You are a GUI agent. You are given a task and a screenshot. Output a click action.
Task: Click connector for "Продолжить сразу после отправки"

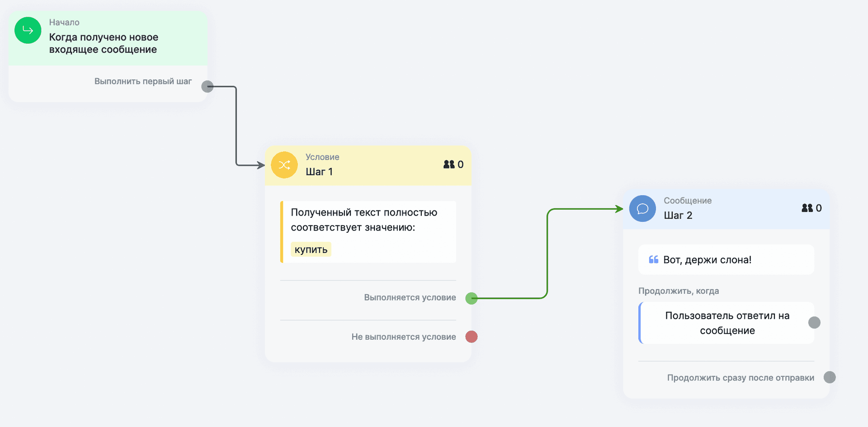[830, 377]
